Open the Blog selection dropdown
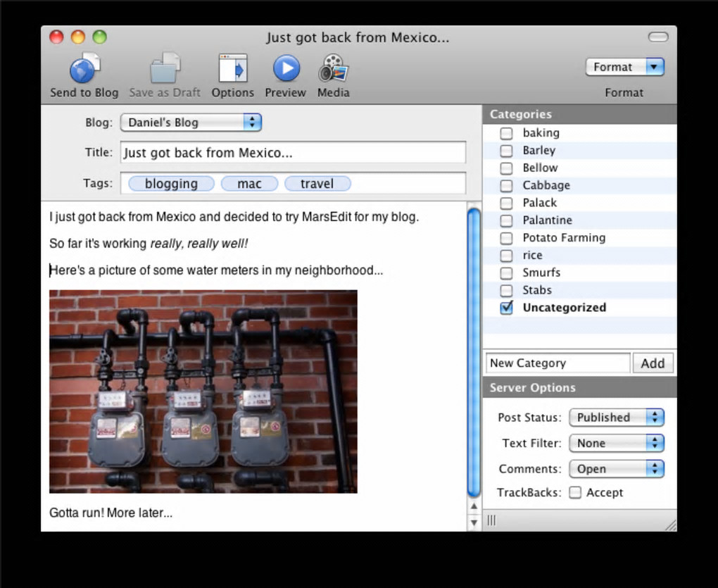 pyautogui.click(x=191, y=123)
